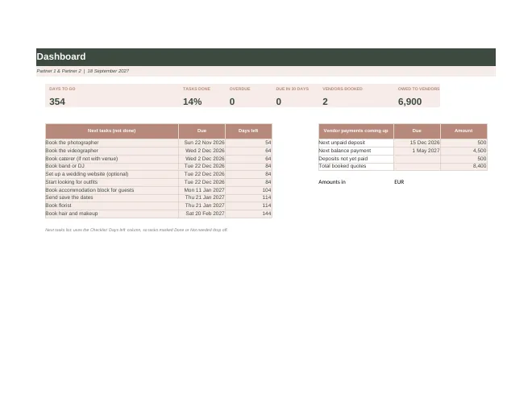Select the Mon 11 Jan 2027 date cell

pyautogui.click(x=202, y=190)
